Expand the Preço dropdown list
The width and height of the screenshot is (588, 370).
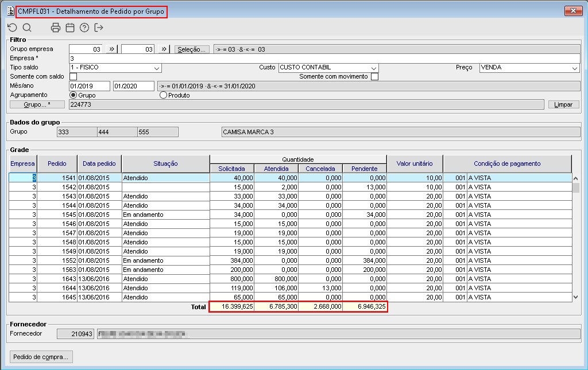pos(575,68)
